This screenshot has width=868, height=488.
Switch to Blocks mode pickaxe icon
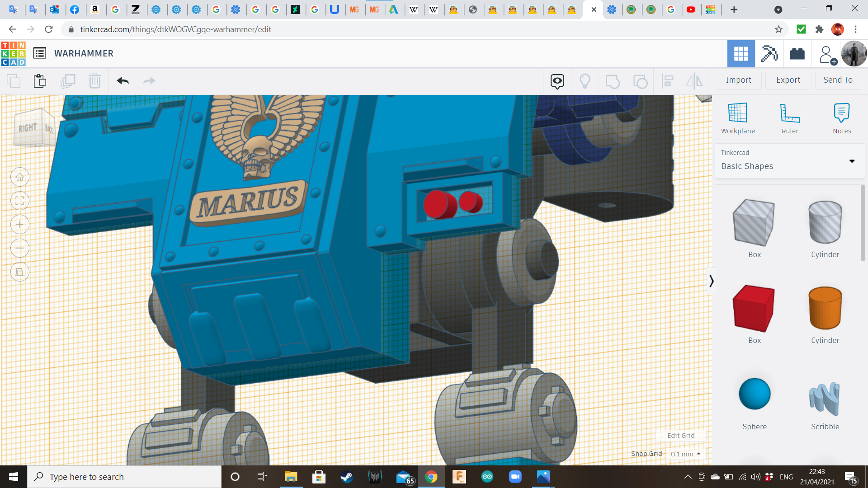coord(769,54)
